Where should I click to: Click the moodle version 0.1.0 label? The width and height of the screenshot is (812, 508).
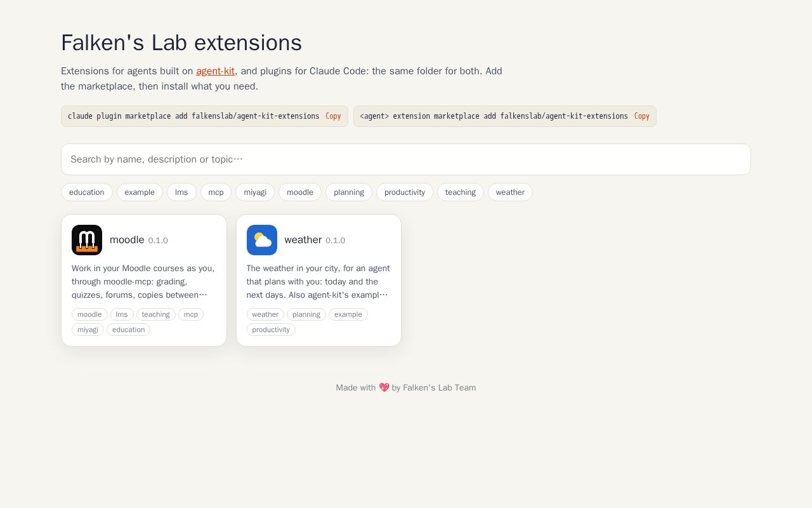click(158, 241)
